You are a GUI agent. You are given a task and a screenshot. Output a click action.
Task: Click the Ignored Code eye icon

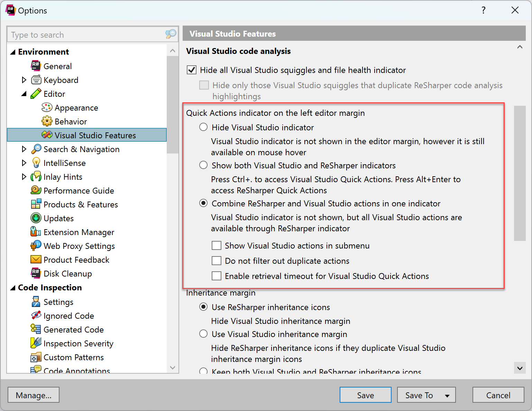[x=36, y=315]
